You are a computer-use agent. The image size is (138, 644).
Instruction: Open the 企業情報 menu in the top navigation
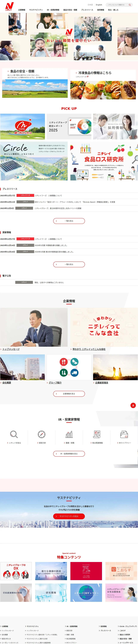point(22,10)
